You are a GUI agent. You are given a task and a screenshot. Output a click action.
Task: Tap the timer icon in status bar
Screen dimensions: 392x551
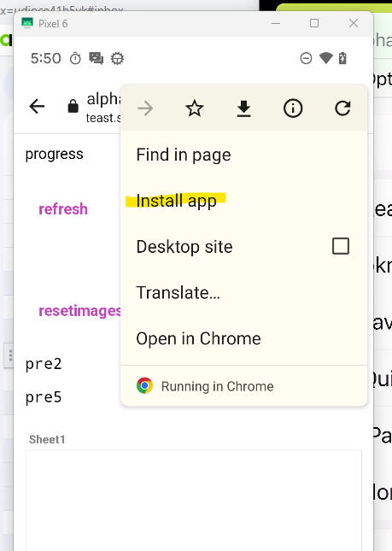click(x=75, y=58)
